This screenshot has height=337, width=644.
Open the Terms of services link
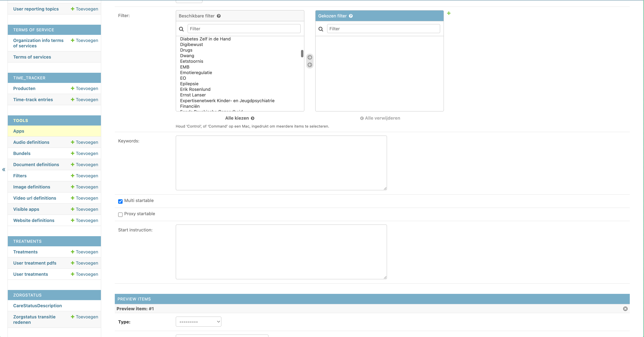coord(32,57)
